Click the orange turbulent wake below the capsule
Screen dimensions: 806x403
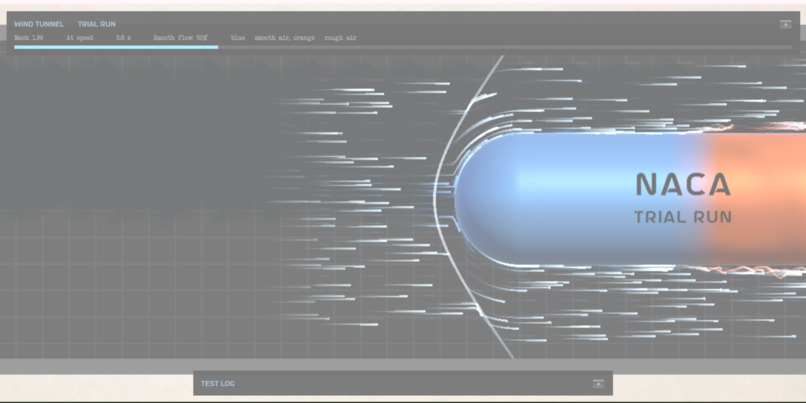point(748,271)
